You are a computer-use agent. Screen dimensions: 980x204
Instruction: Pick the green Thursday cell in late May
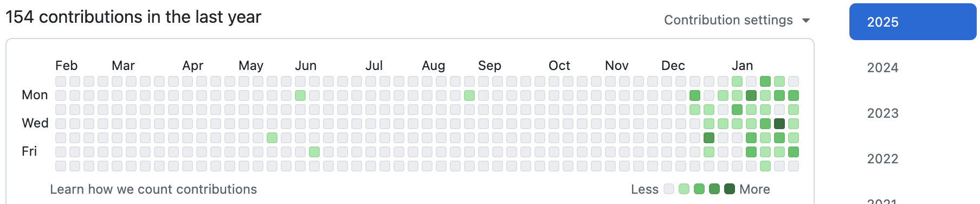click(272, 138)
